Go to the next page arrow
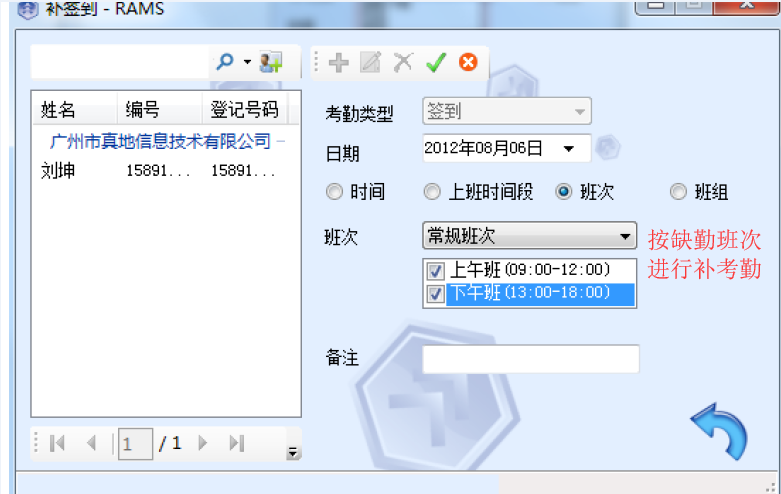Image resolution: width=781 pixels, height=494 pixels. 203,443
